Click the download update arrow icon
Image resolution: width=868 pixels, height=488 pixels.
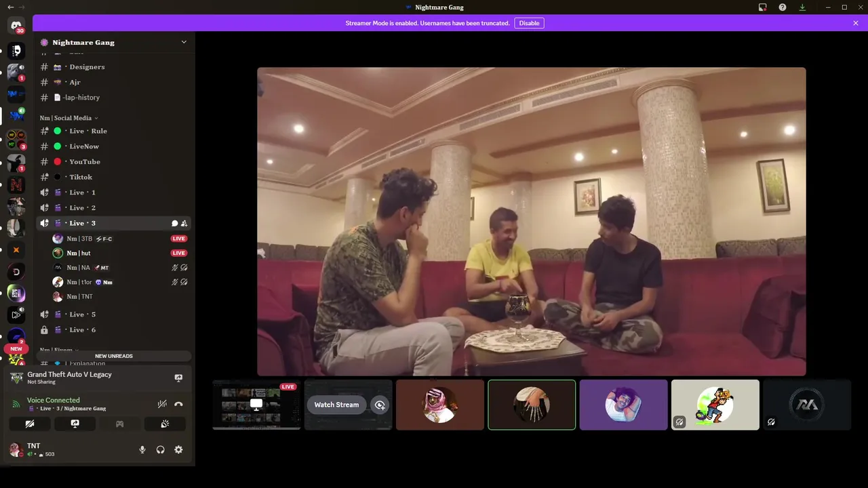pos(802,7)
